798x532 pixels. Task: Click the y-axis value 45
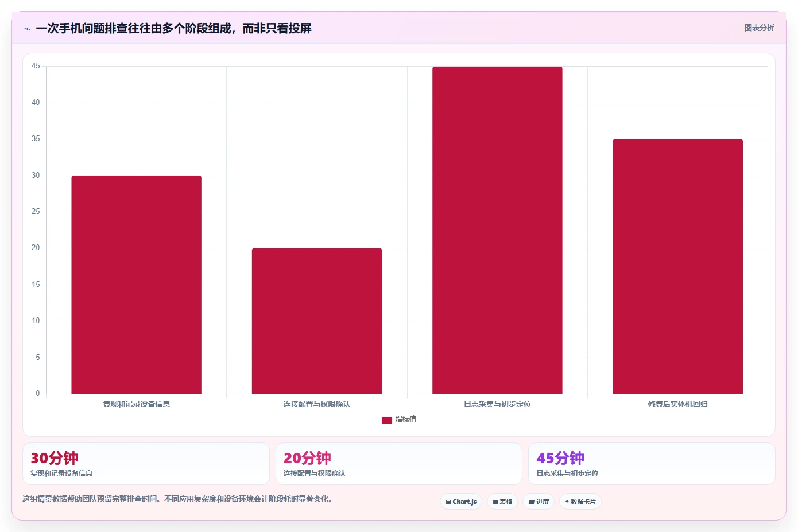pos(36,66)
